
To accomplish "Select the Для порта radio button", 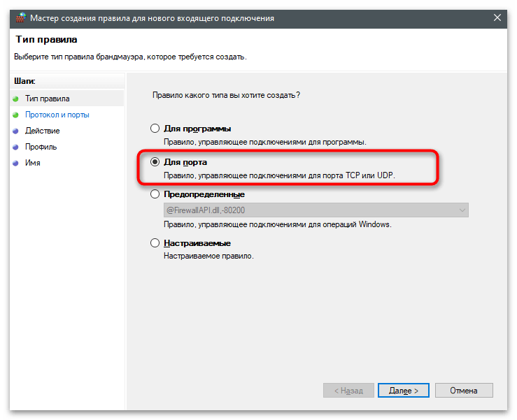I will pyautogui.click(x=155, y=161).
